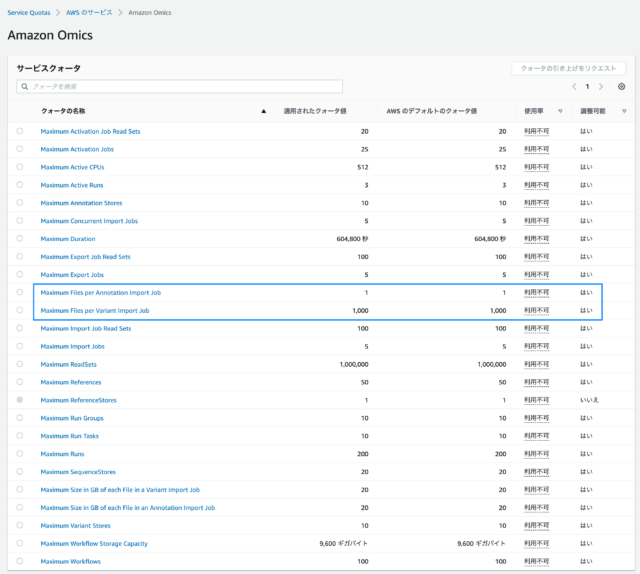Click 利用不可 in the Maximum Import Jobs row
The image size is (640, 574).
536,347
